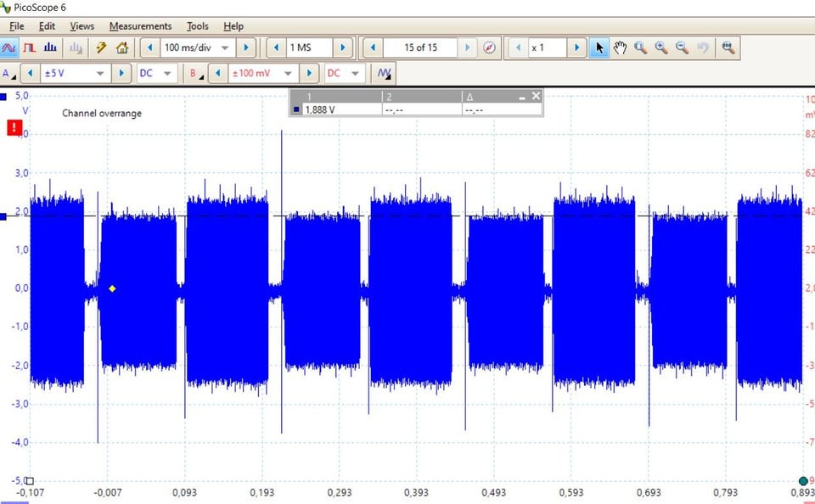Open channel A ±5 V range dropdown
This screenshot has width=815, height=504.
[100, 74]
